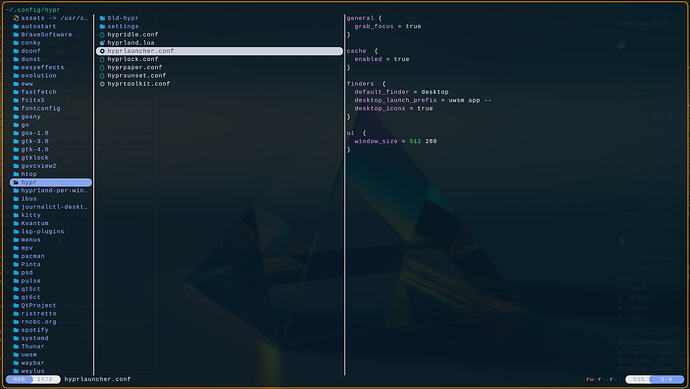Click the Lua icon beside hyprland.lua
The height and width of the screenshot is (389, 690).
pos(102,43)
